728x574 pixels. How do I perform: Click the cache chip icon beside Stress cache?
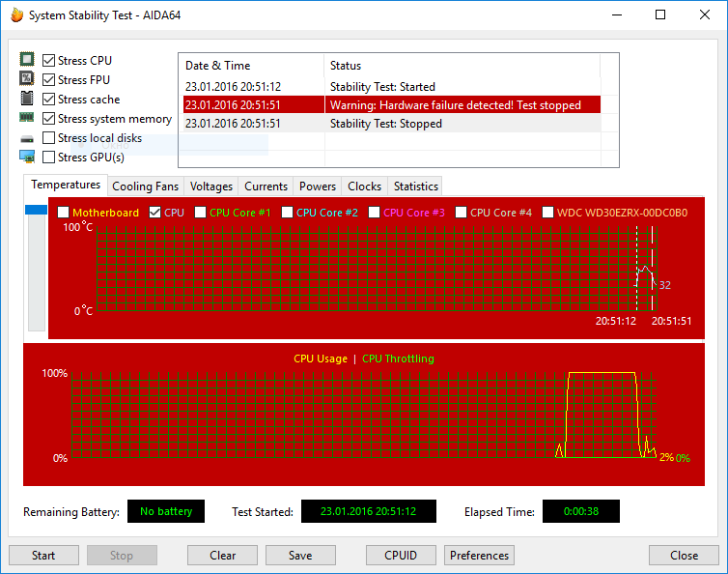pos(27,99)
